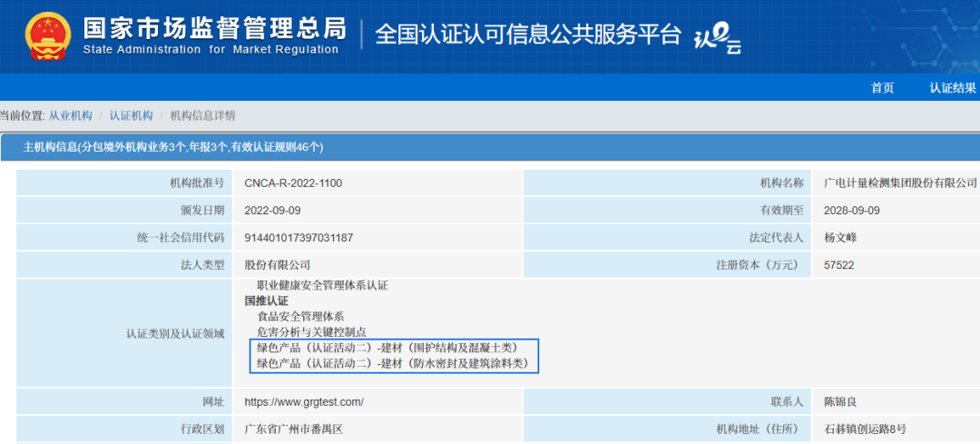Click the 行政区划 label cell
The image size is (980, 444).
click(x=123, y=429)
